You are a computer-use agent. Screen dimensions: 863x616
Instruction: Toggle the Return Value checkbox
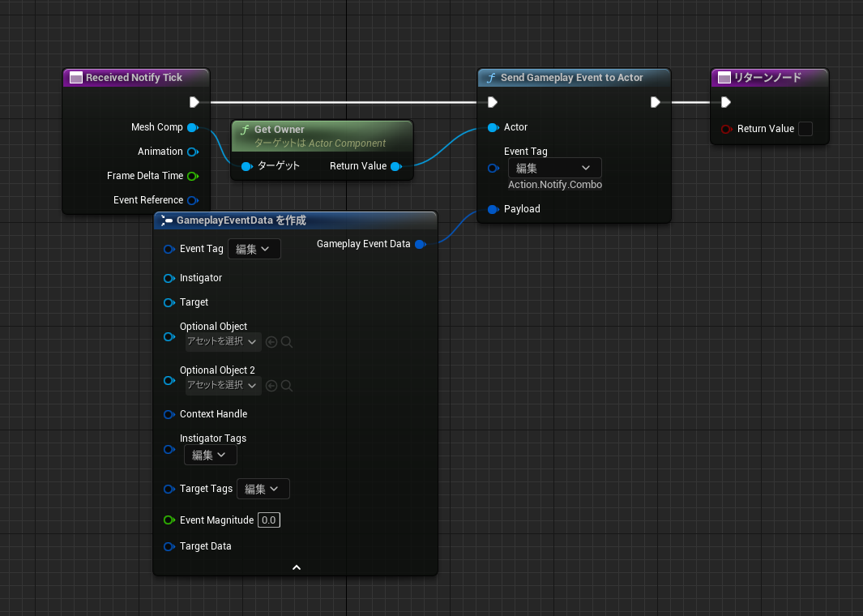click(x=805, y=129)
